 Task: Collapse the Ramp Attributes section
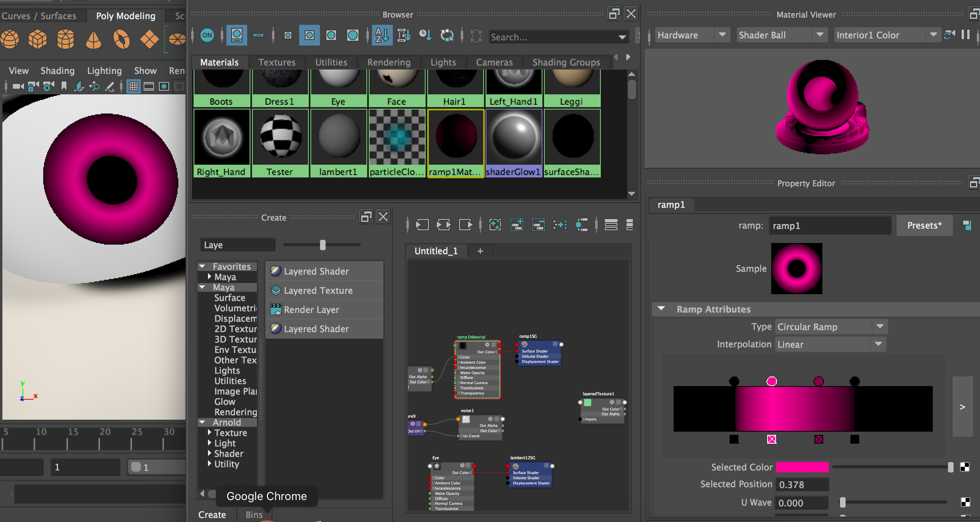pyautogui.click(x=661, y=309)
